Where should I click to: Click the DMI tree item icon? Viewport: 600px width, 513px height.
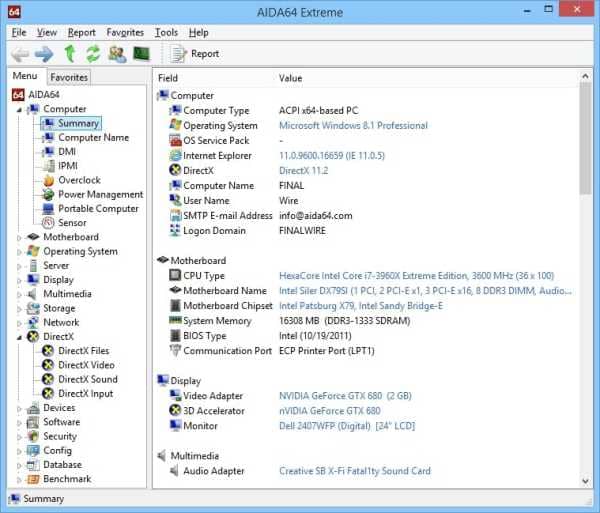point(48,151)
